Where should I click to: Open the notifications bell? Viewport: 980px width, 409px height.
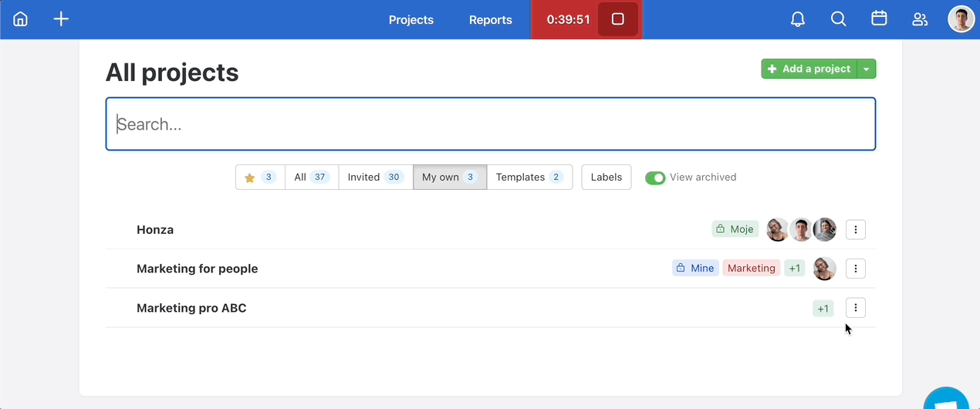click(798, 19)
